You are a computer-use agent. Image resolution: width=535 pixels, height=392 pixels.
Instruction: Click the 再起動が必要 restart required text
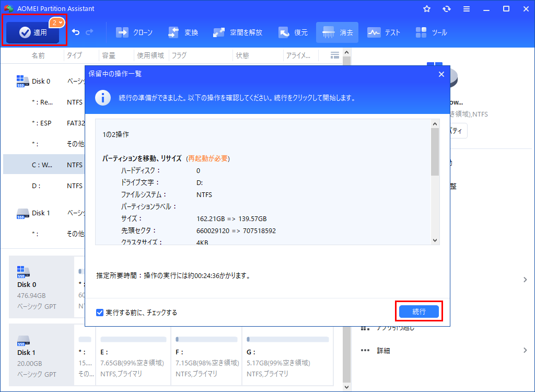pos(208,158)
